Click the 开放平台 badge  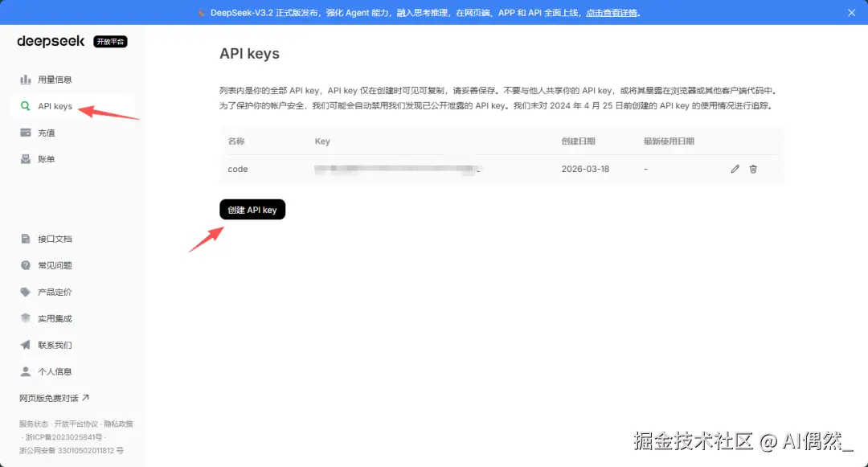(110, 42)
